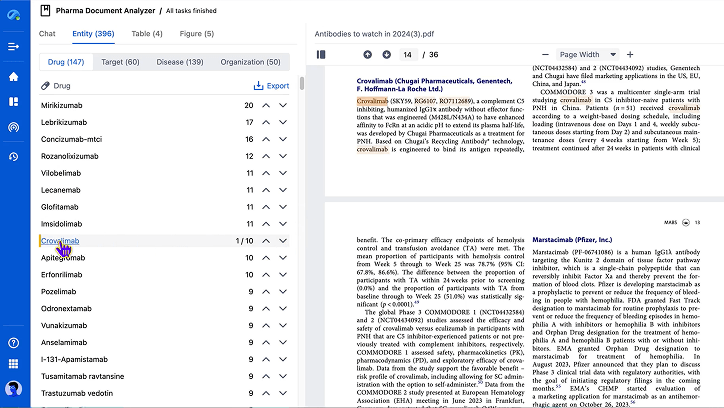Jump to next Mirikizumab mention
This screenshot has height=408, width=724.
click(283, 105)
